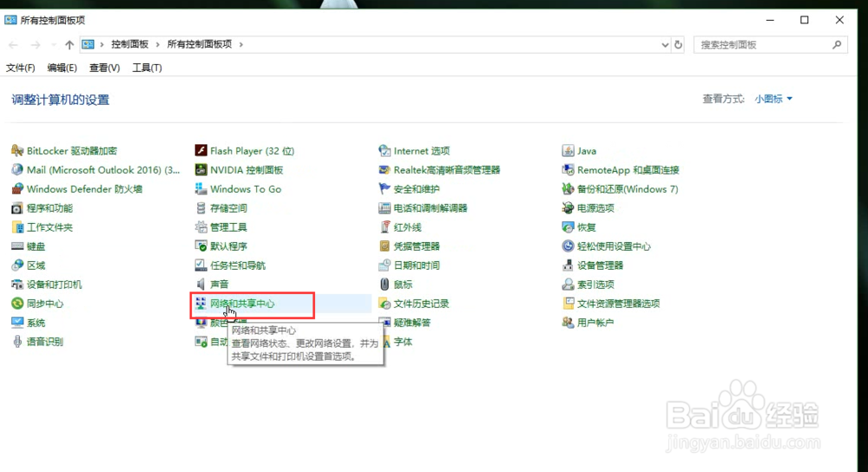Image resolution: width=868 pixels, height=472 pixels.
Task: Open the 备份和还原(Windows 7) icon
Action: [x=568, y=188]
